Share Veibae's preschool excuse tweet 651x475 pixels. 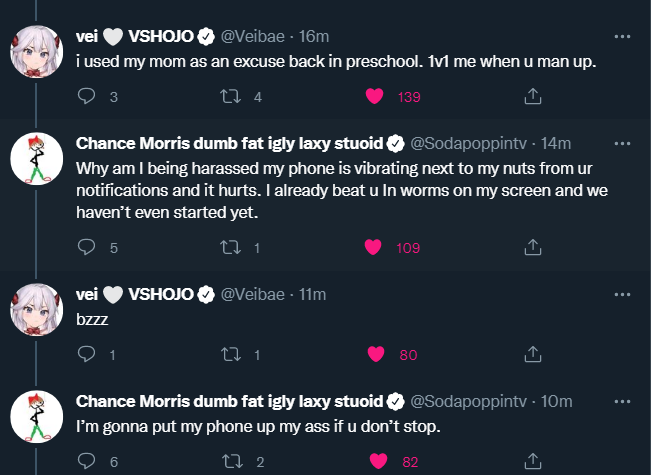[x=533, y=97]
